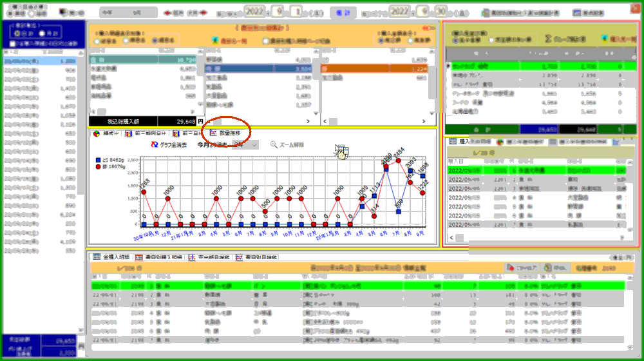Click right scroll arrow of middle category list

click(308, 121)
